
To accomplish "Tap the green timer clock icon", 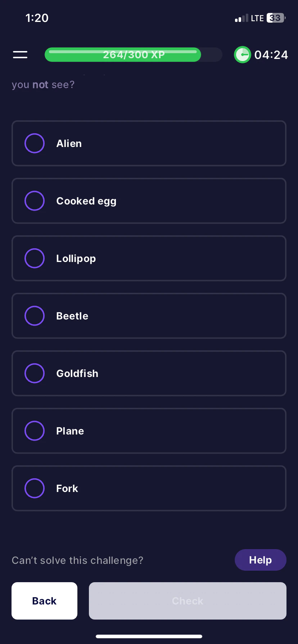I will pos(243,55).
